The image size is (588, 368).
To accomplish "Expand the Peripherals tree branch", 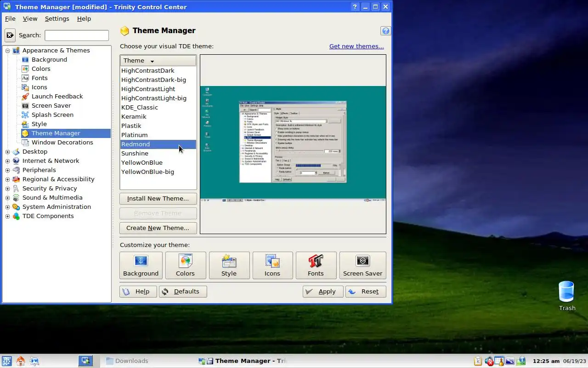I will [x=7, y=170].
